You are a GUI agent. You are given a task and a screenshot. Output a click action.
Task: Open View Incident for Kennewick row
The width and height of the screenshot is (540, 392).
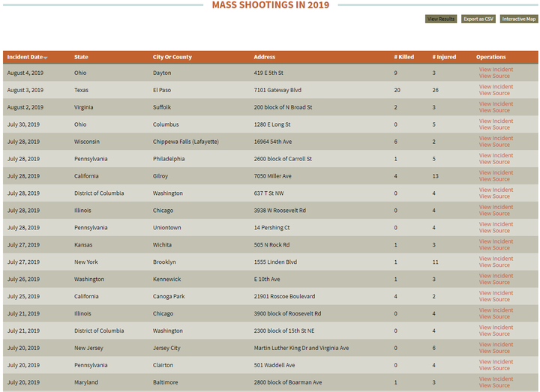[x=496, y=276]
